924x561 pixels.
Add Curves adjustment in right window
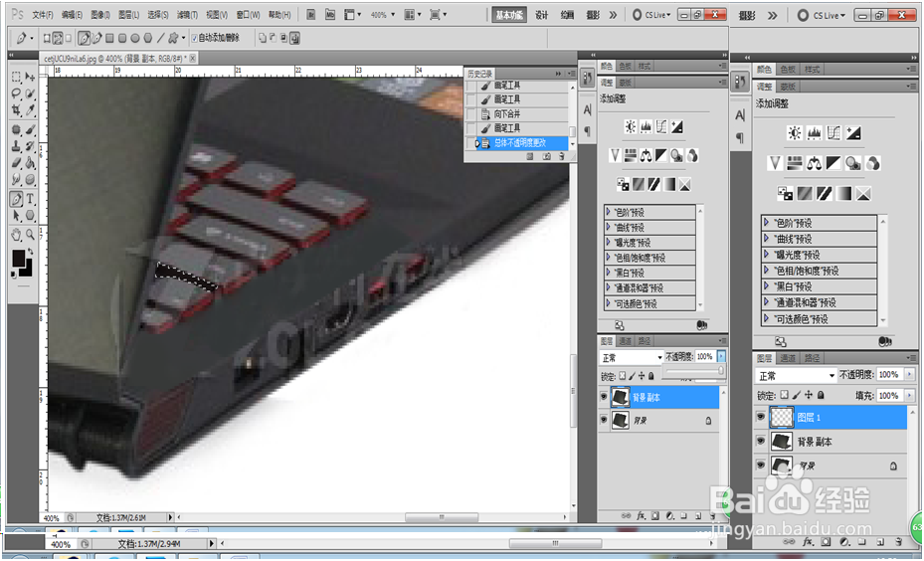point(833,132)
